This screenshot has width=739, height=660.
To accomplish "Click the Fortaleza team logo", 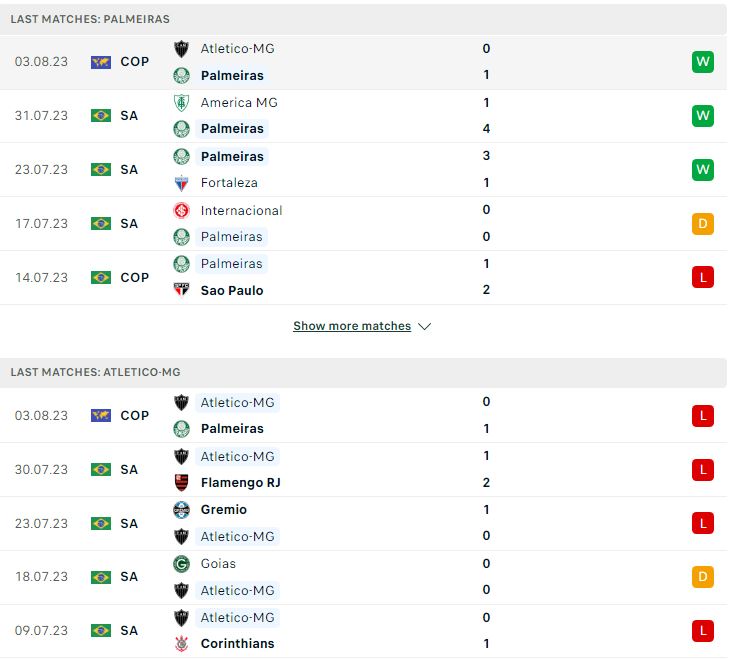I will pyautogui.click(x=181, y=183).
